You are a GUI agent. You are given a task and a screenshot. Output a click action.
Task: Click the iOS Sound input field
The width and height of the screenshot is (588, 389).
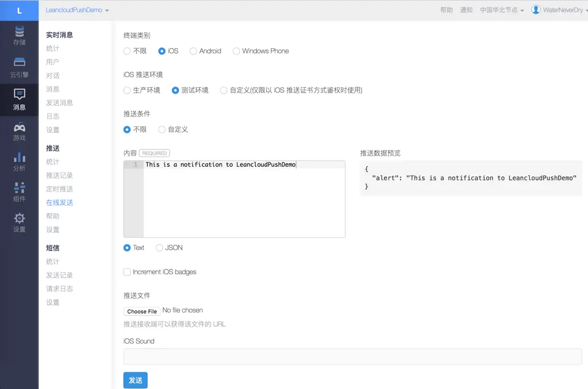tap(352, 356)
